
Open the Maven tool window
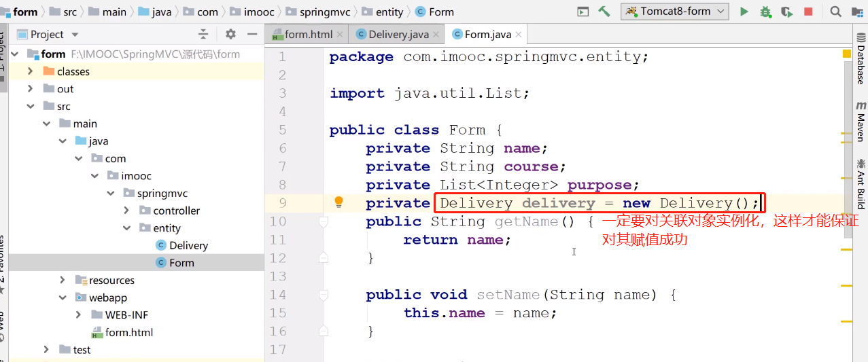[x=861, y=120]
